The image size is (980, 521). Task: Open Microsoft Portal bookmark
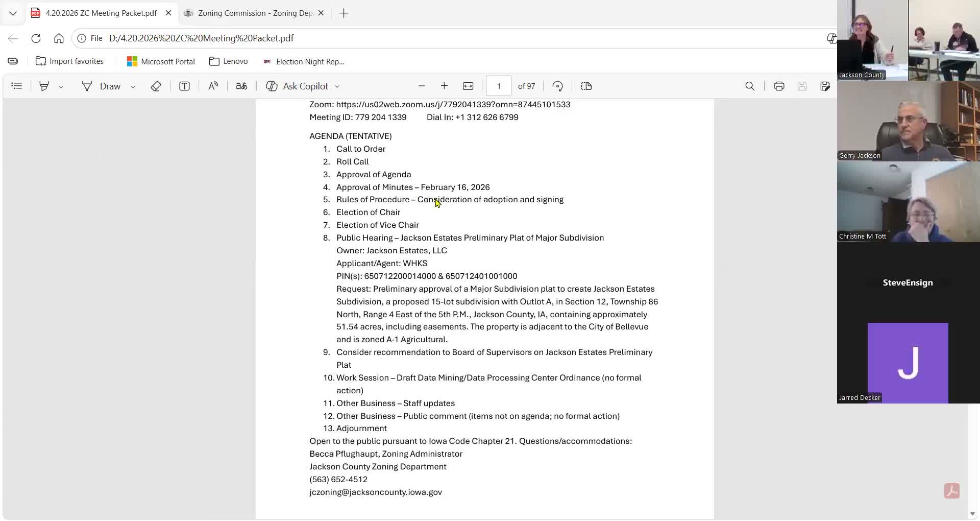click(161, 61)
